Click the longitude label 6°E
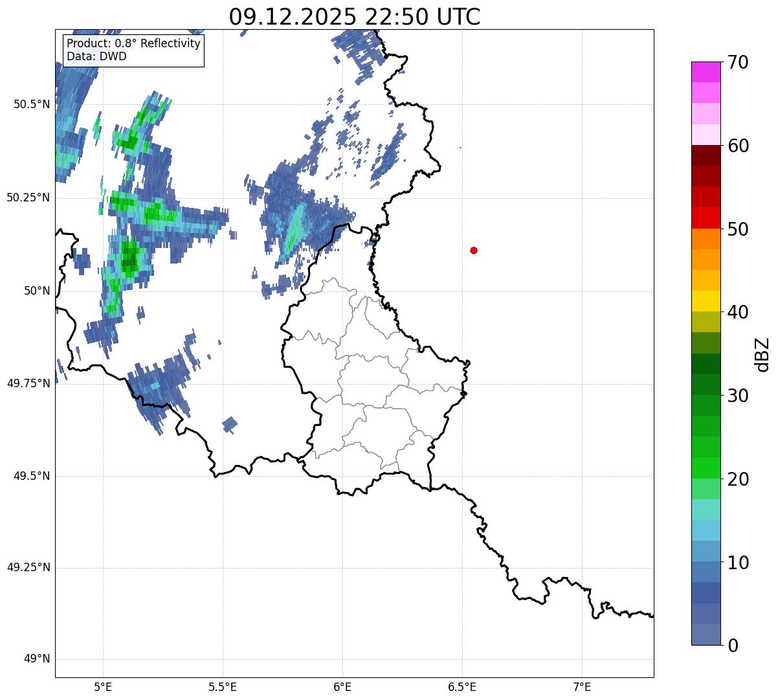Viewport: 778px width, 700px height. (342, 686)
